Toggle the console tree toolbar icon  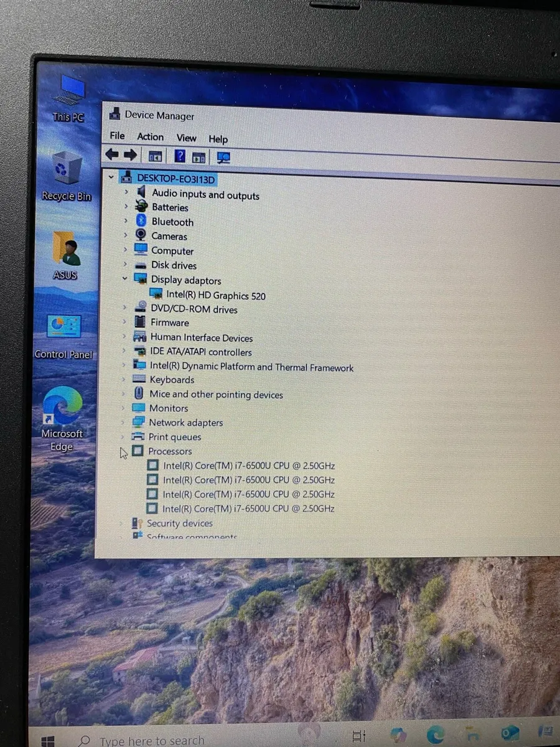click(155, 156)
